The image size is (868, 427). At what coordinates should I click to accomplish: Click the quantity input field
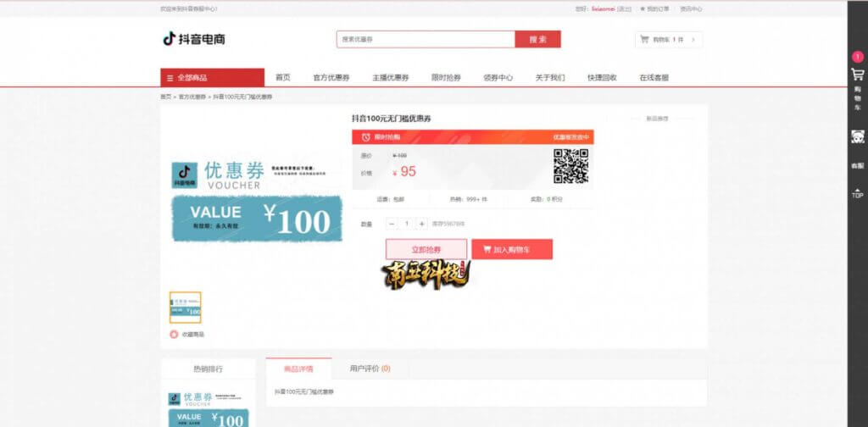407,224
